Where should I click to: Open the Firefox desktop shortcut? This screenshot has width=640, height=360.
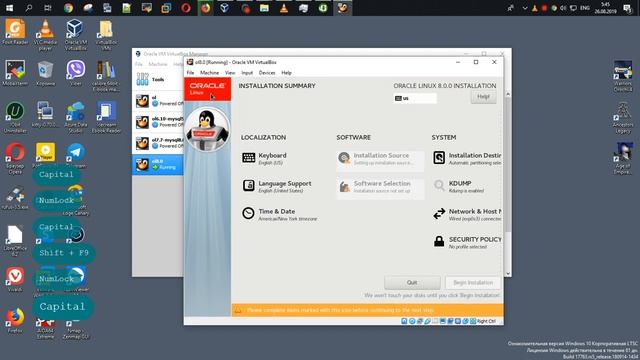(x=15, y=320)
